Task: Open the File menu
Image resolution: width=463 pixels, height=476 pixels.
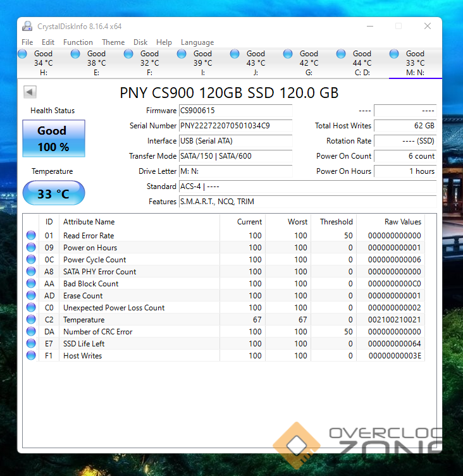Action: [27, 42]
